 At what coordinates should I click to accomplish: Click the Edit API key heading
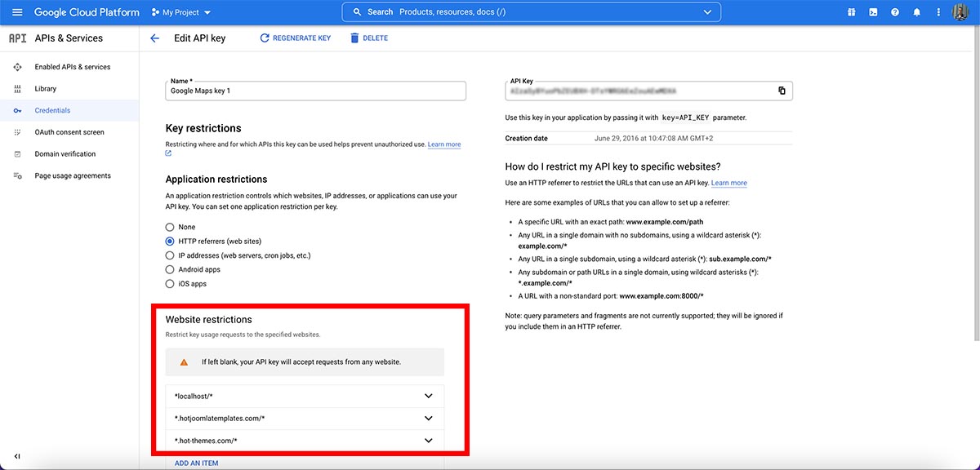point(200,38)
